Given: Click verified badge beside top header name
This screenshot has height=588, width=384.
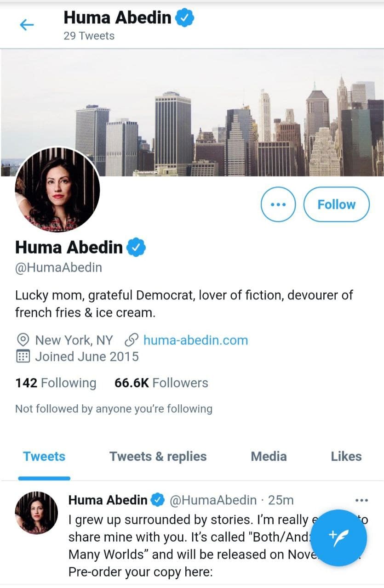Looking at the screenshot, I should pos(185,18).
